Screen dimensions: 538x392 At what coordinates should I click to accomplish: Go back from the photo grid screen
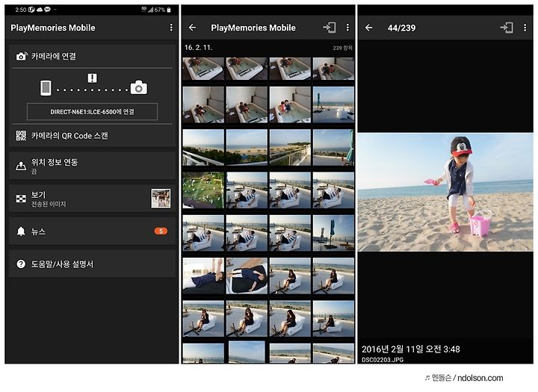(x=193, y=28)
